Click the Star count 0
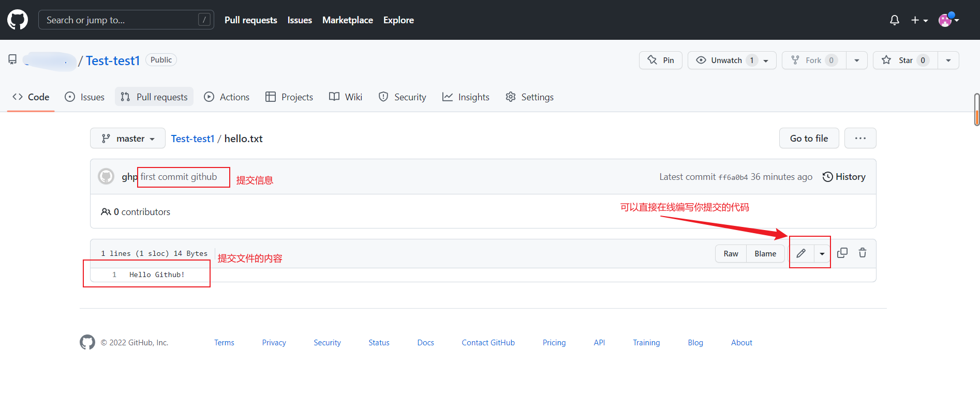Screen dimensions: 980x412 coord(923,60)
